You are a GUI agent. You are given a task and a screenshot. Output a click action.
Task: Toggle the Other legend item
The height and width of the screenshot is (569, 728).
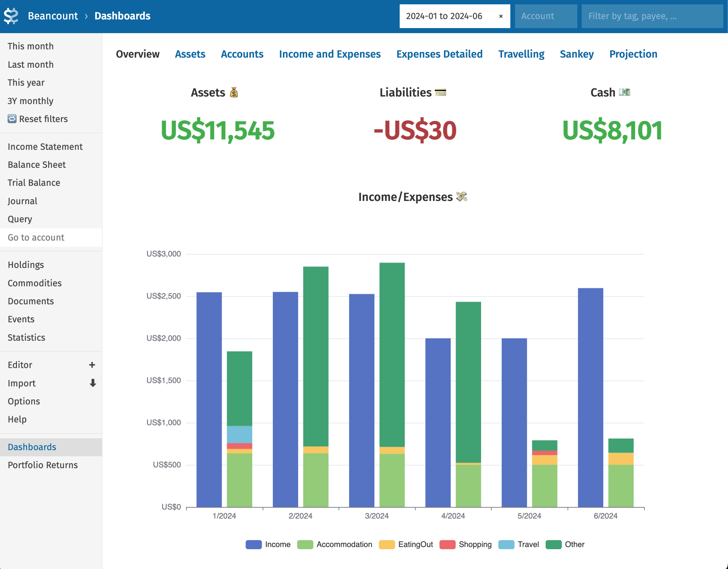[x=565, y=545]
